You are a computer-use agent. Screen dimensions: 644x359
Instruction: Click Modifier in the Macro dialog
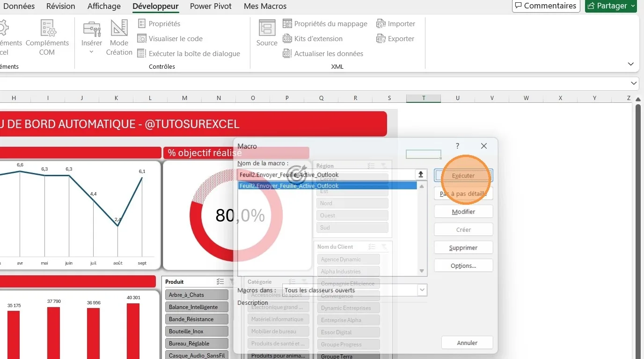(463, 212)
